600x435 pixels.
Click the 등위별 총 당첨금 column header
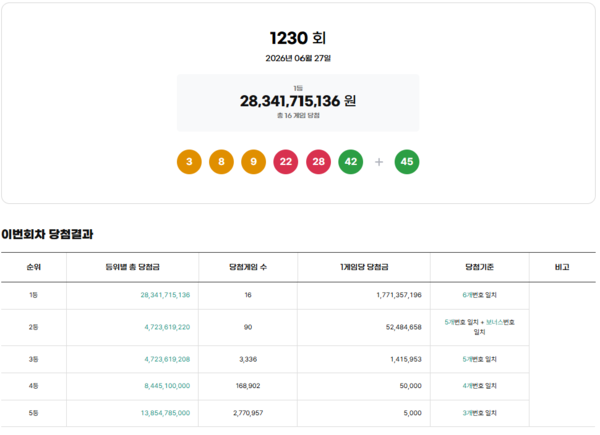click(132, 267)
